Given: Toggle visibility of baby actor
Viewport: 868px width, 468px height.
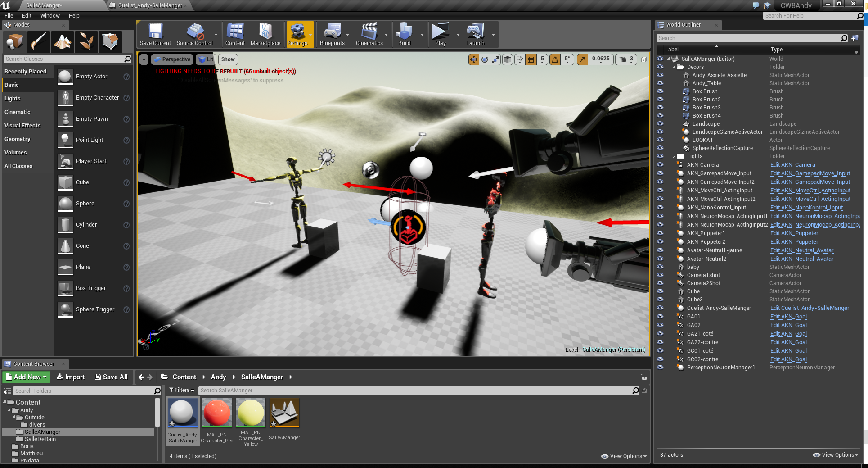Looking at the screenshot, I should coord(660,267).
